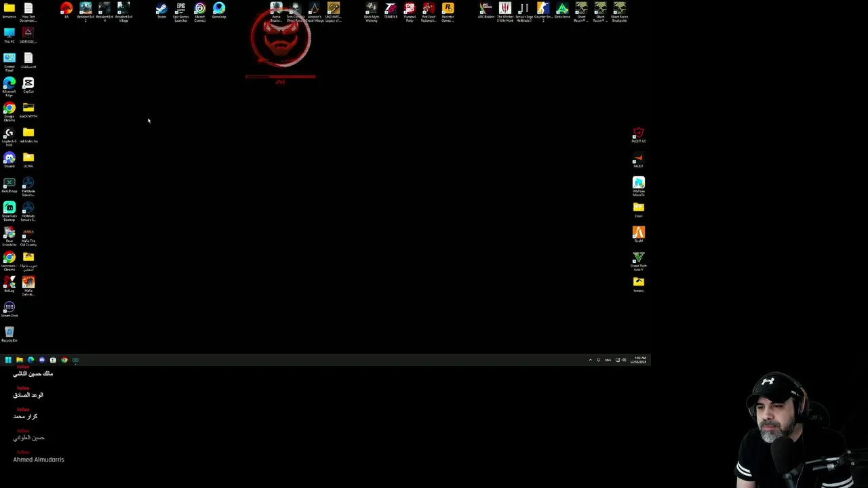Open Gameloop desktop shortcut
The width and height of the screenshot is (868, 488).
point(218,10)
